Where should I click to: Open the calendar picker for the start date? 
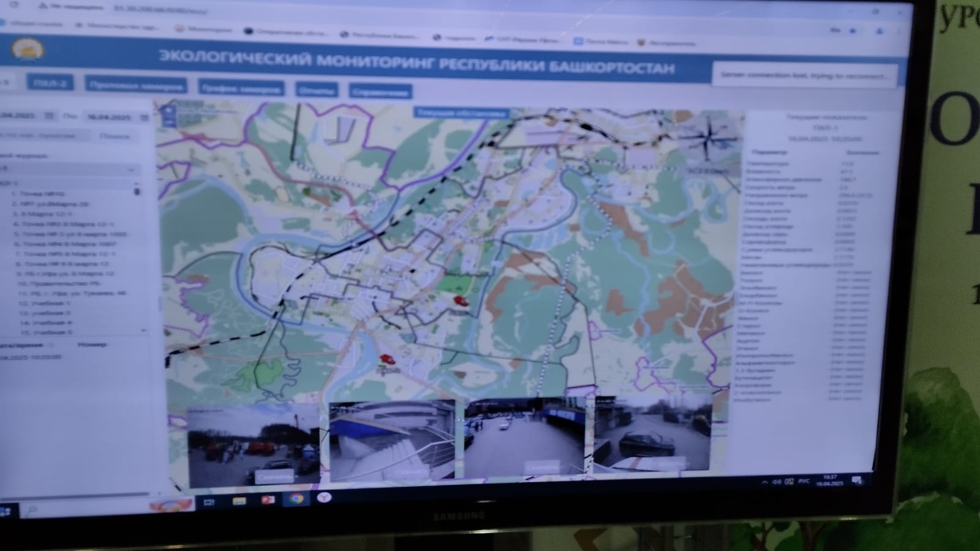coord(49,115)
